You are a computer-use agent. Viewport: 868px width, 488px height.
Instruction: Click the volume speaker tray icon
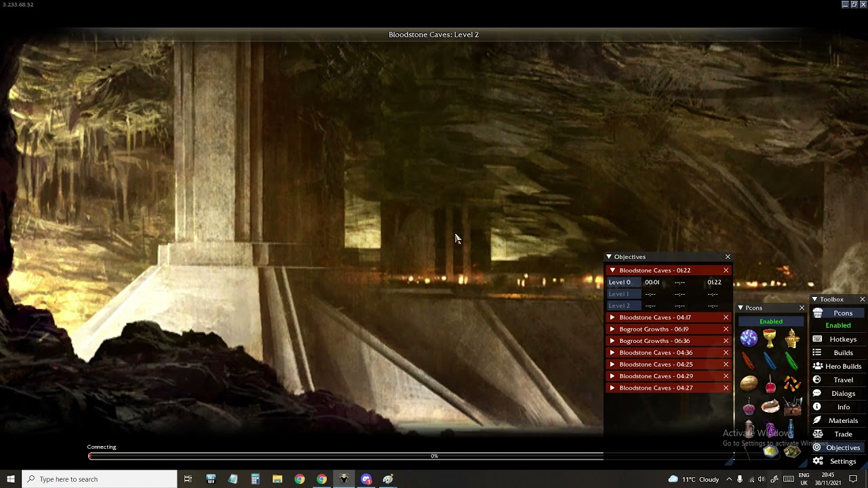[761, 479]
